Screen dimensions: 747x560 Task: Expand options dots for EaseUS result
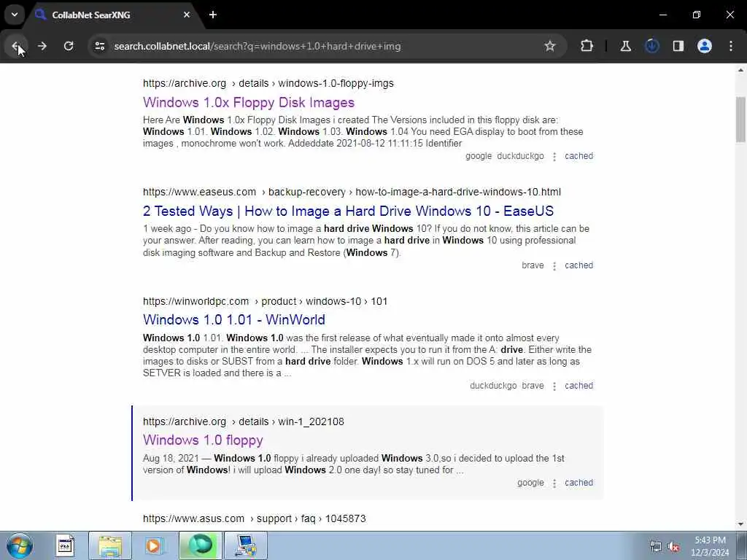[554, 265]
